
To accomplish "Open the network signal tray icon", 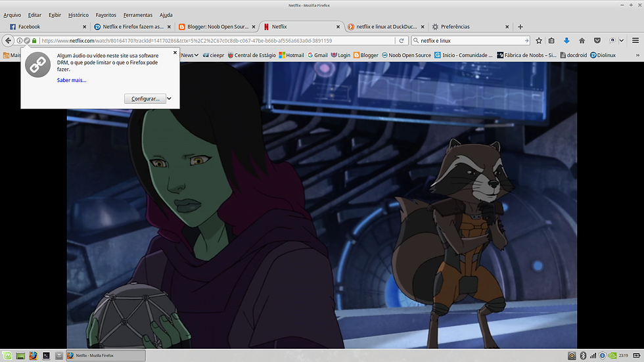I will pyautogui.click(x=593, y=356).
